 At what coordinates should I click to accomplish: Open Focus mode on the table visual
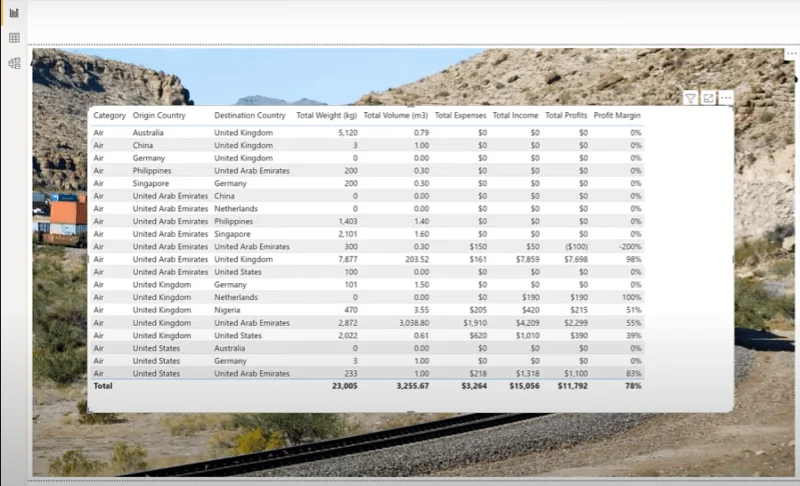[708, 98]
